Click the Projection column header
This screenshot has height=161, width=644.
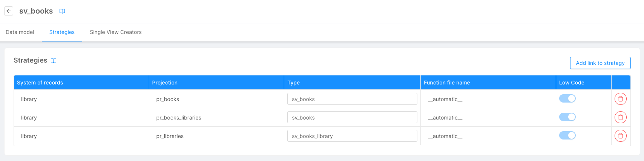(165, 83)
